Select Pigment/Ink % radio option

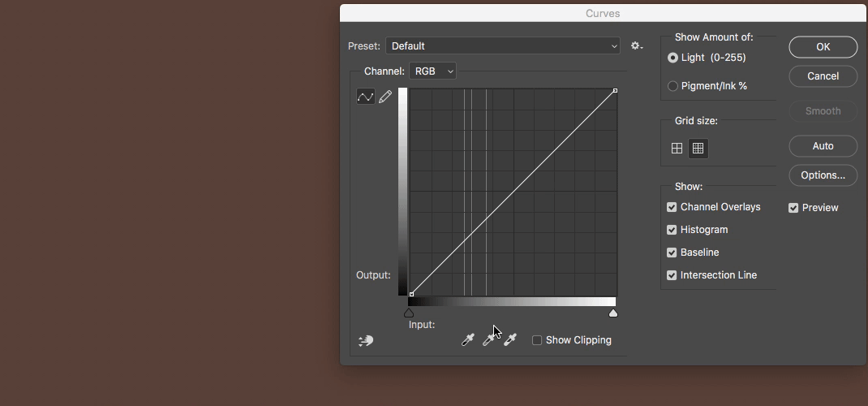point(672,86)
